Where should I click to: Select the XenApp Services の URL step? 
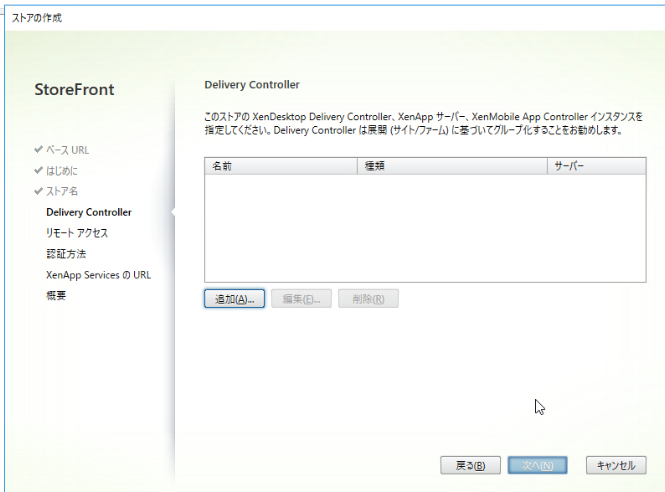[x=98, y=275]
